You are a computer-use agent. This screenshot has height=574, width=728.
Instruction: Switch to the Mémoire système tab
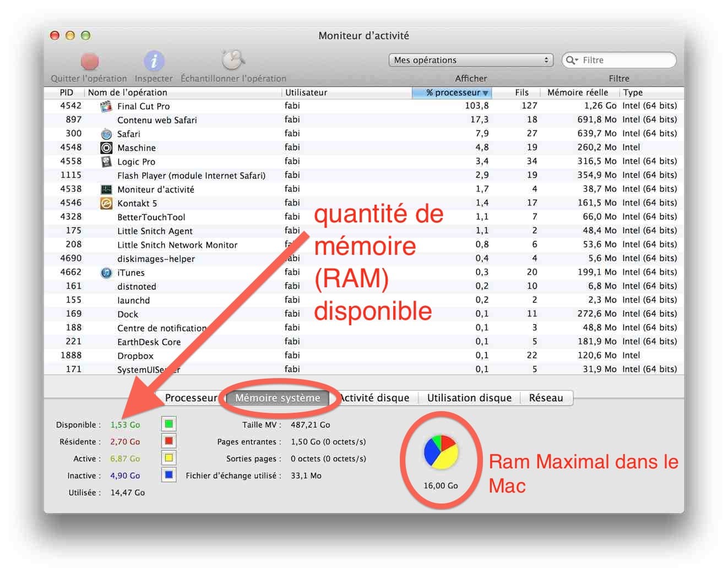click(x=278, y=398)
